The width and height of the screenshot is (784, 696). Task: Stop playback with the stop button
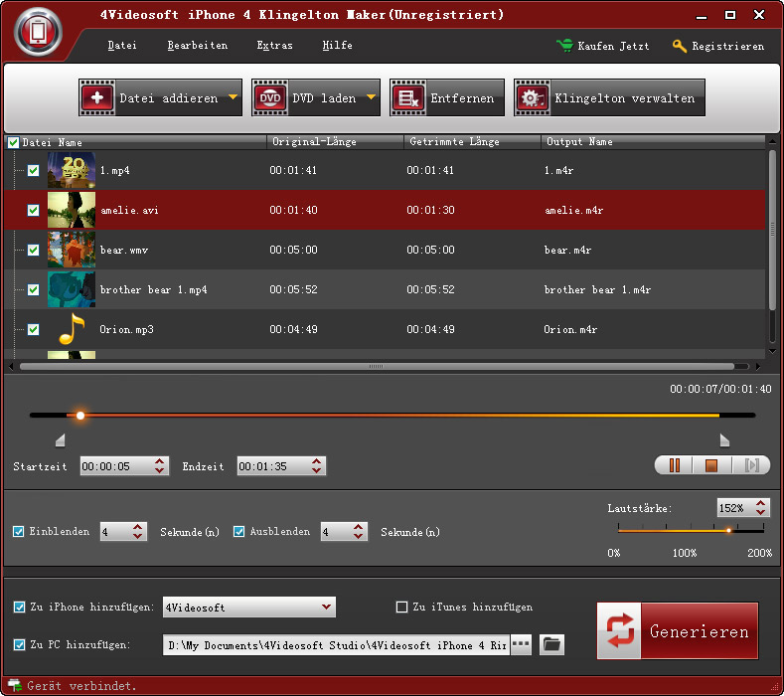click(x=711, y=465)
